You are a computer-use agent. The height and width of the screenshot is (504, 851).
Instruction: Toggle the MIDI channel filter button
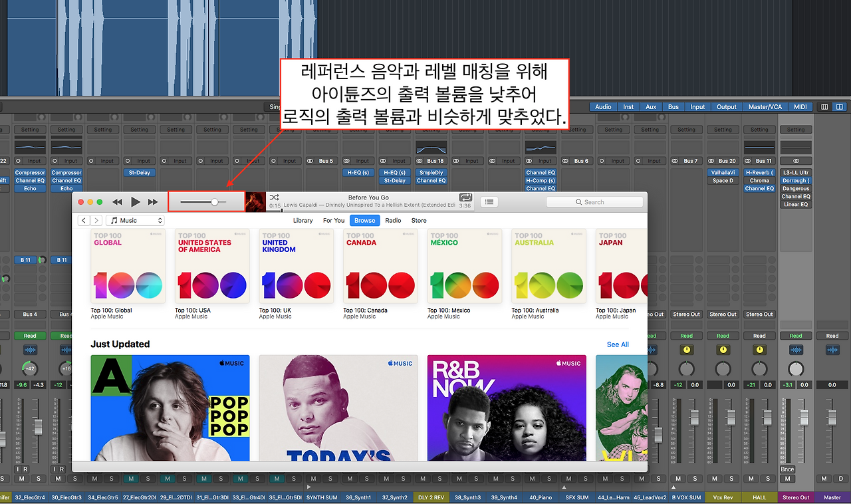click(x=800, y=106)
